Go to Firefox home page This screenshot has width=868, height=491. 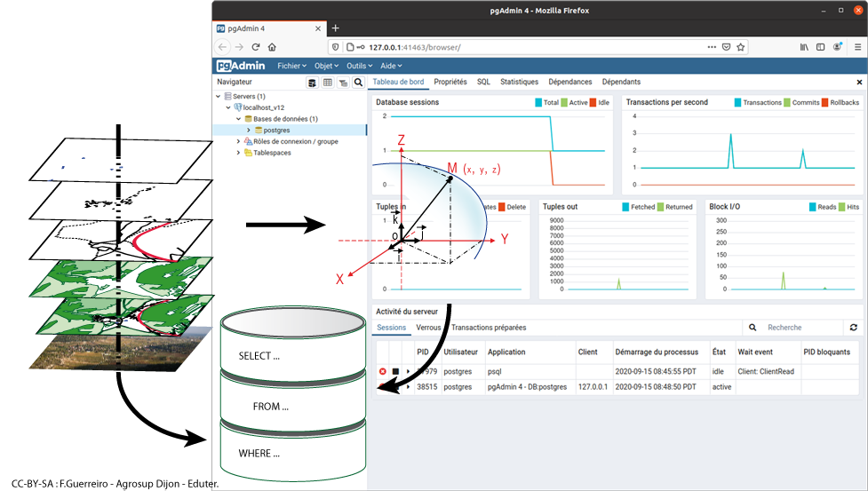(x=272, y=47)
